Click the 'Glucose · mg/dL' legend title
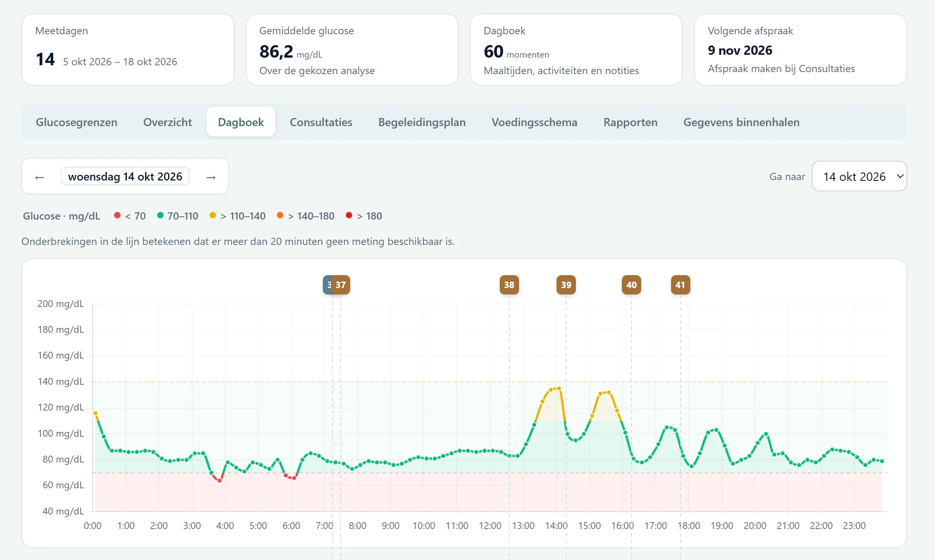The image size is (935, 560). 61,216
